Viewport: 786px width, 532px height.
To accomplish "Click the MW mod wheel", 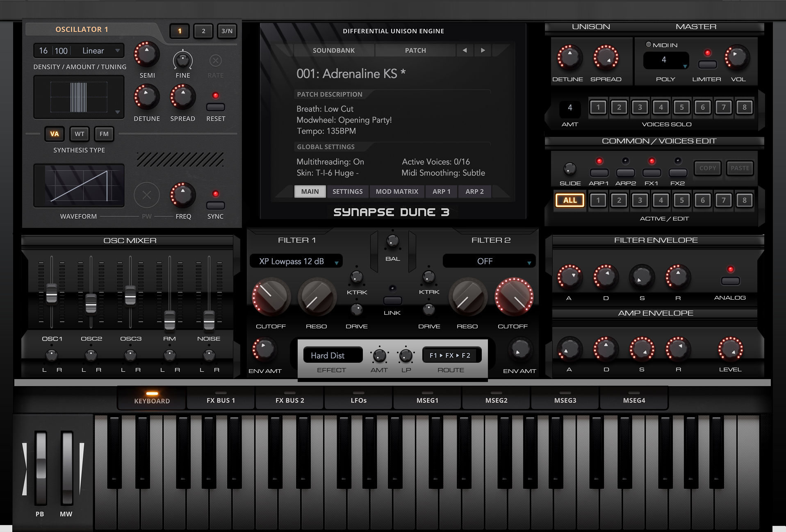I will pyautogui.click(x=67, y=468).
